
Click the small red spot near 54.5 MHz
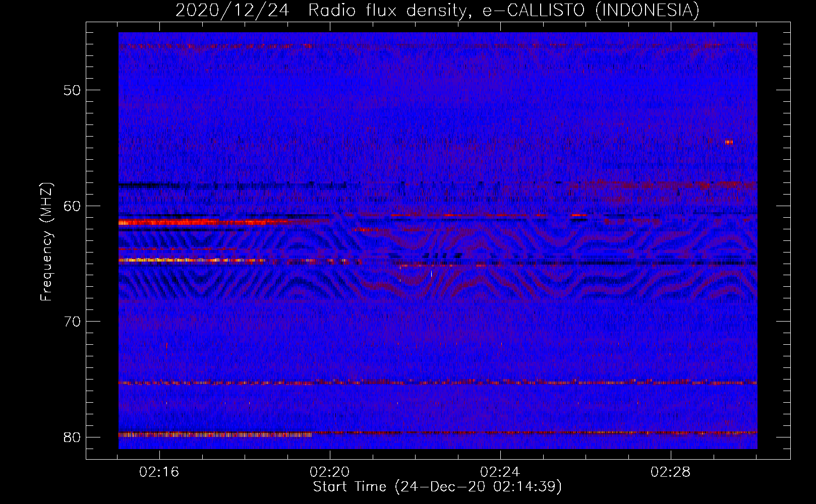pos(728,142)
